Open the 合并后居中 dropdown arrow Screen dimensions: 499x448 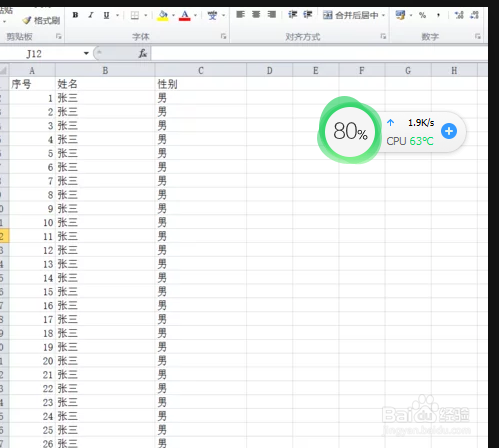pos(383,15)
